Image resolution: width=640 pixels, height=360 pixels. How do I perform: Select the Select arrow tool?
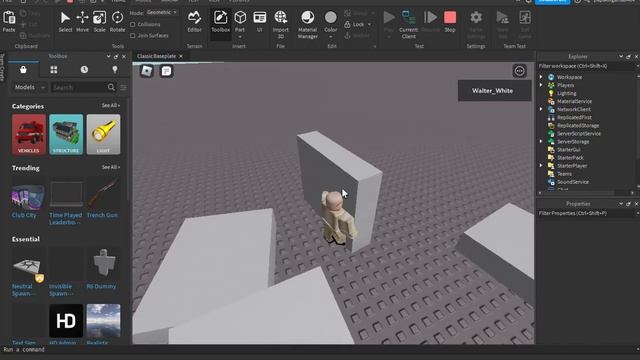pyautogui.click(x=65, y=21)
